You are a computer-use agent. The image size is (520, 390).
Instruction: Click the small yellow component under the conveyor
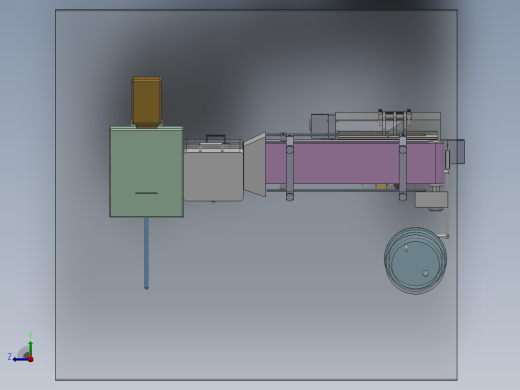(x=381, y=187)
